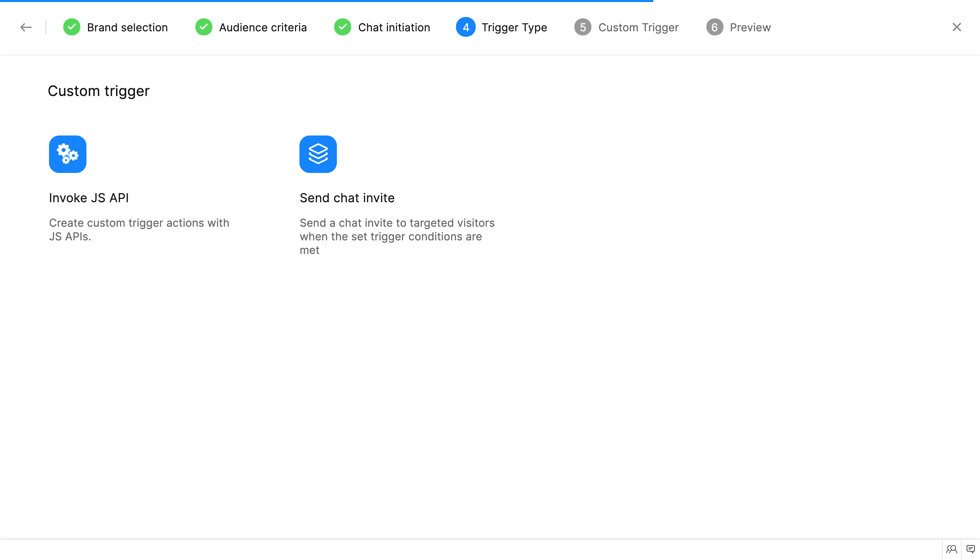Click the step 6 number badge

click(x=714, y=27)
